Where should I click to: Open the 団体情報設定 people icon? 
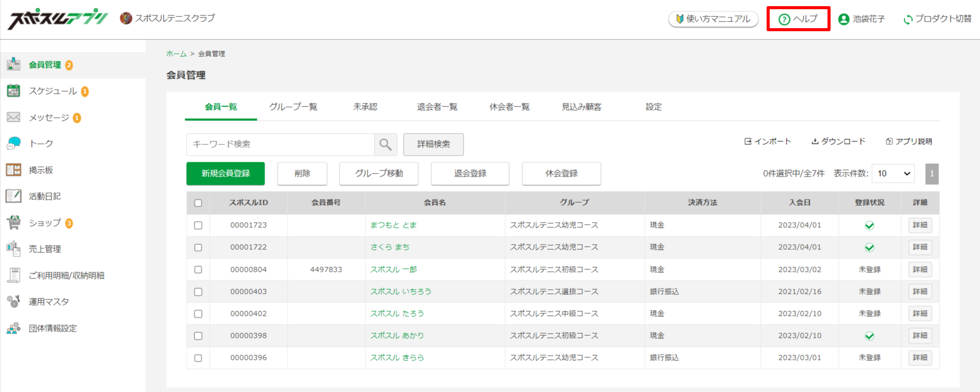(13, 328)
